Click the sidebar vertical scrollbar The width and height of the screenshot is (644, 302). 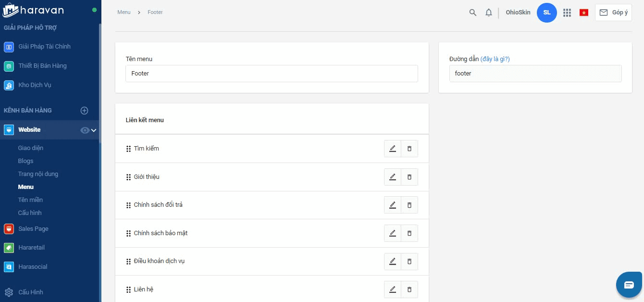tap(99, 144)
